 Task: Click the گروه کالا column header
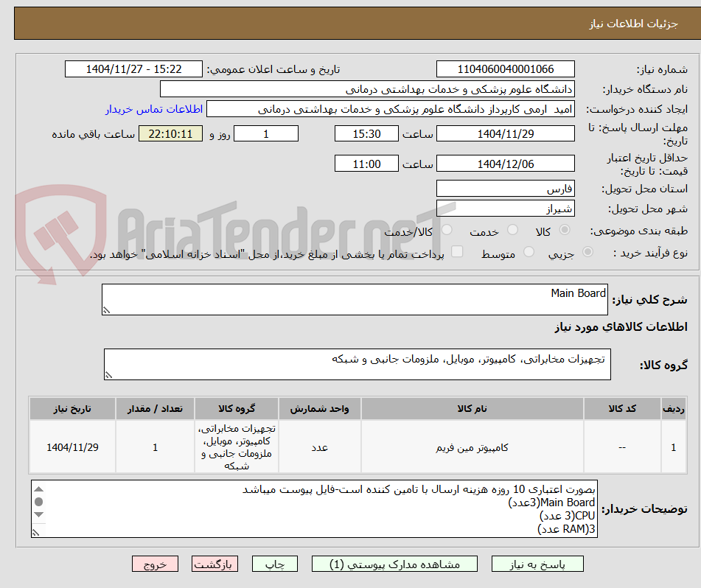(237, 408)
